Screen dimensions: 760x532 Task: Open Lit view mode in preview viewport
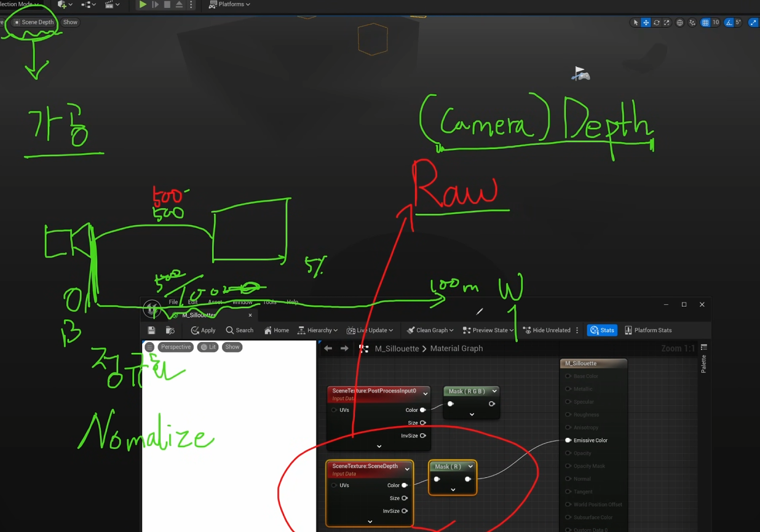208,347
